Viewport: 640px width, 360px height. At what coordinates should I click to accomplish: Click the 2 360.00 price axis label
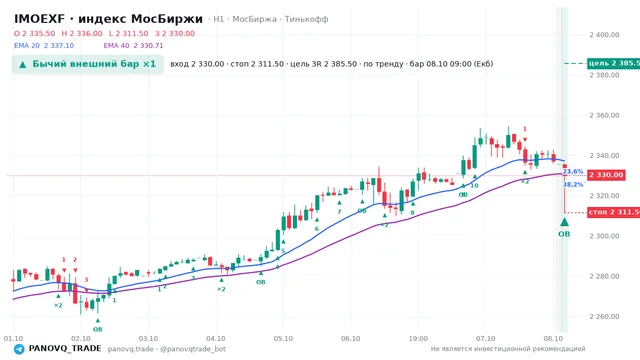[604, 116]
